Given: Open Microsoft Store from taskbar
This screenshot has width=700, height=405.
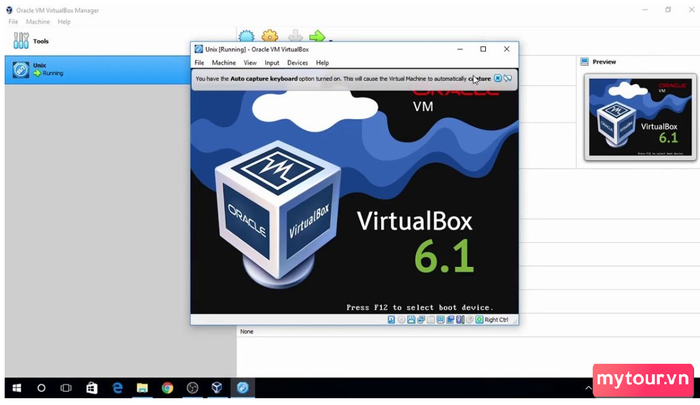Looking at the screenshot, I should pos(92,388).
